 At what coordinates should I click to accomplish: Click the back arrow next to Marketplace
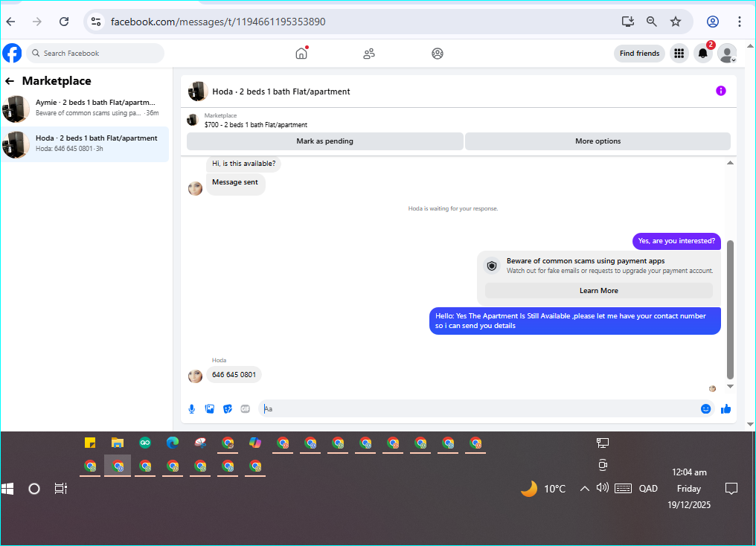pyautogui.click(x=10, y=81)
